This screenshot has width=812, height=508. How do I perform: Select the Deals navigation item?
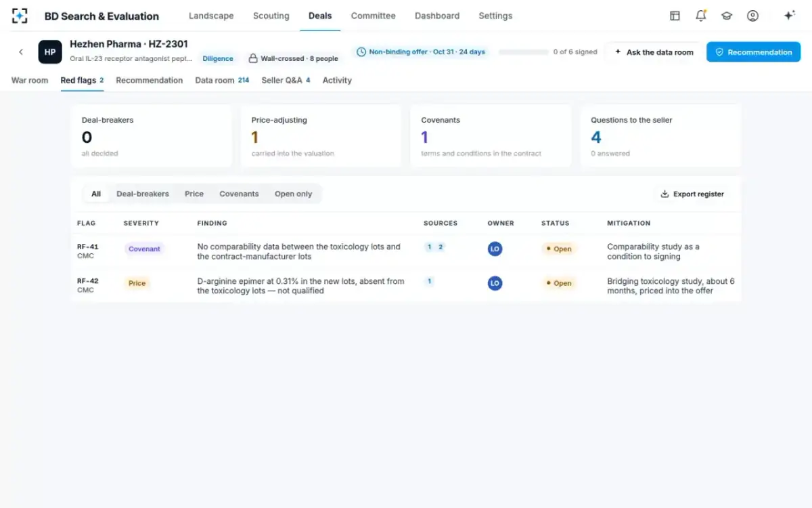tap(320, 16)
